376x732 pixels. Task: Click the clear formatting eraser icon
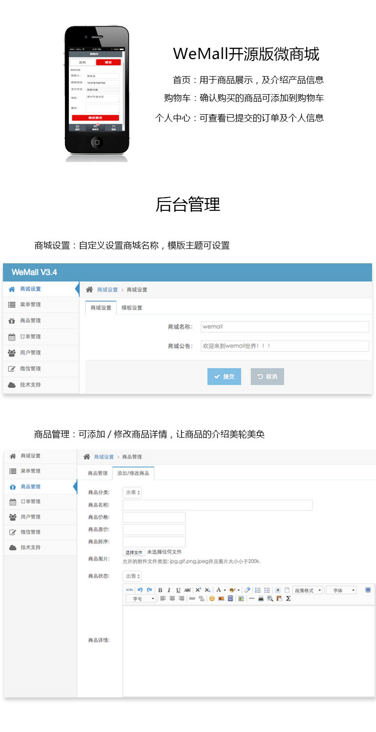pyautogui.click(x=248, y=590)
